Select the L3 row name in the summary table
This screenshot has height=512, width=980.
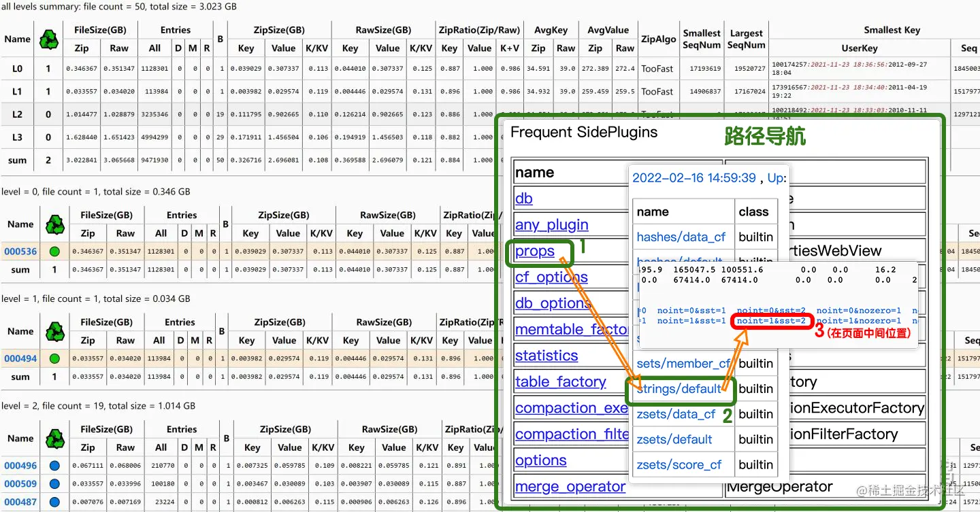point(18,137)
